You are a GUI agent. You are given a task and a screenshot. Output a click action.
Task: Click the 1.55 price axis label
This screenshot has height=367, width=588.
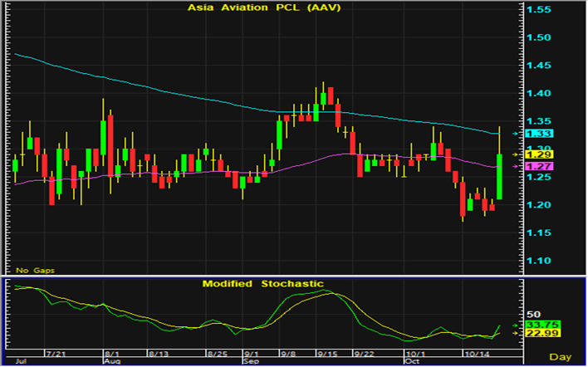tap(539, 10)
